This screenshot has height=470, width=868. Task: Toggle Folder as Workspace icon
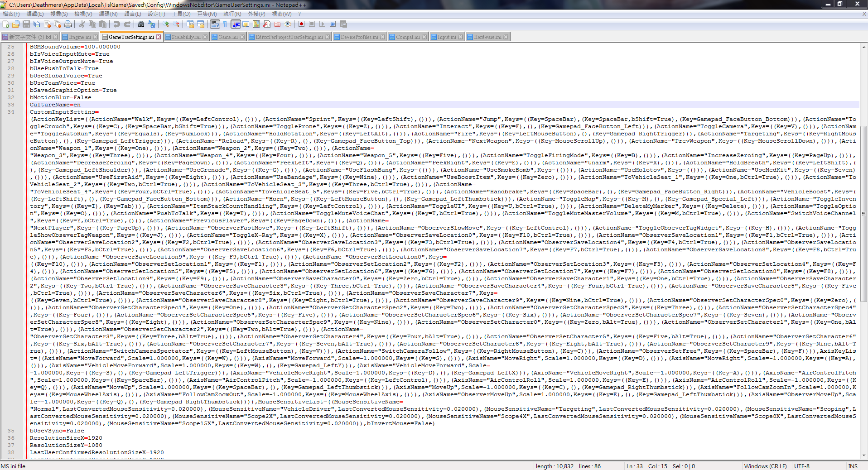click(x=277, y=24)
